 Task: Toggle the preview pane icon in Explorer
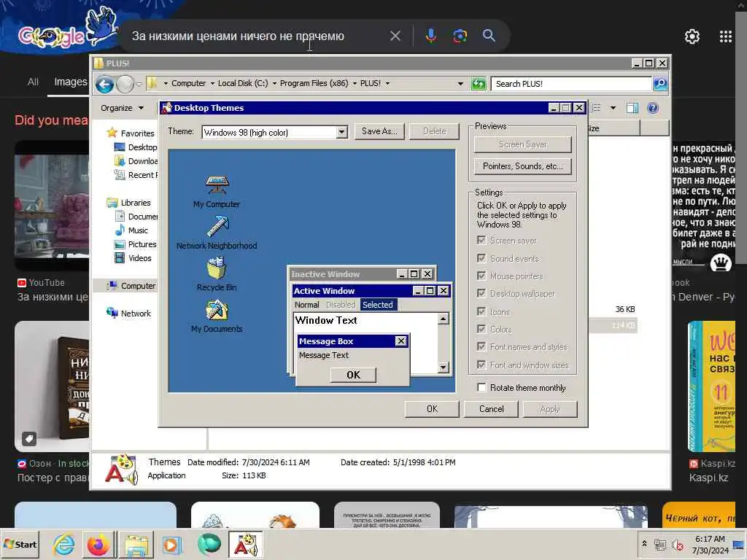[632, 108]
